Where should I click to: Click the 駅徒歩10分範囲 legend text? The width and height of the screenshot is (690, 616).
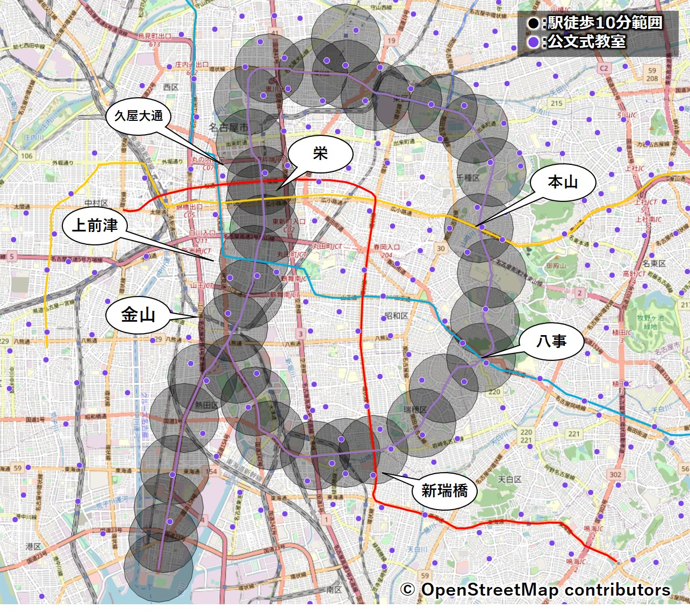(x=605, y=23)
